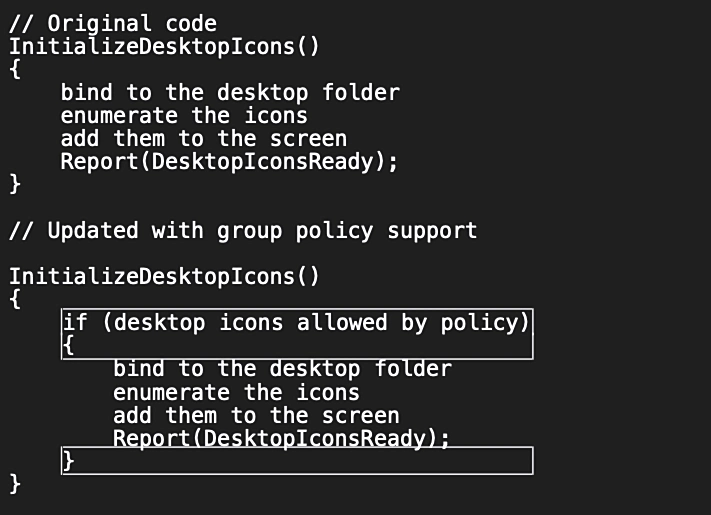Viewport: 711px width, 515px height.
Task: Click "add them to the screen" in original code
Action: click(204, 138)
